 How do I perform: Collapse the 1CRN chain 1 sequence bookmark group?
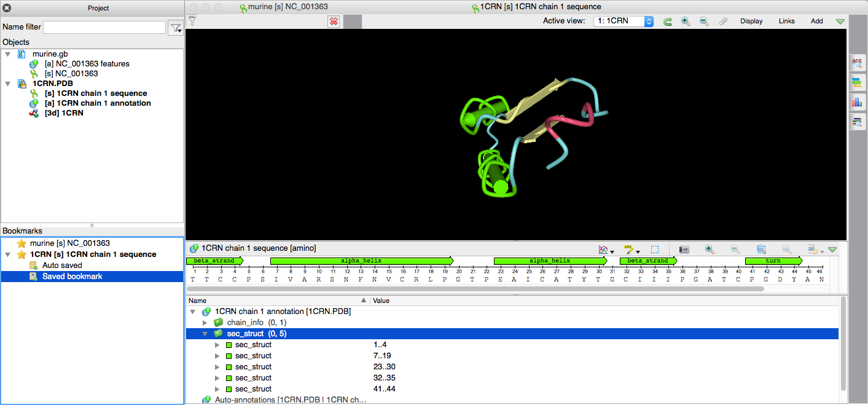coord(7,254)
